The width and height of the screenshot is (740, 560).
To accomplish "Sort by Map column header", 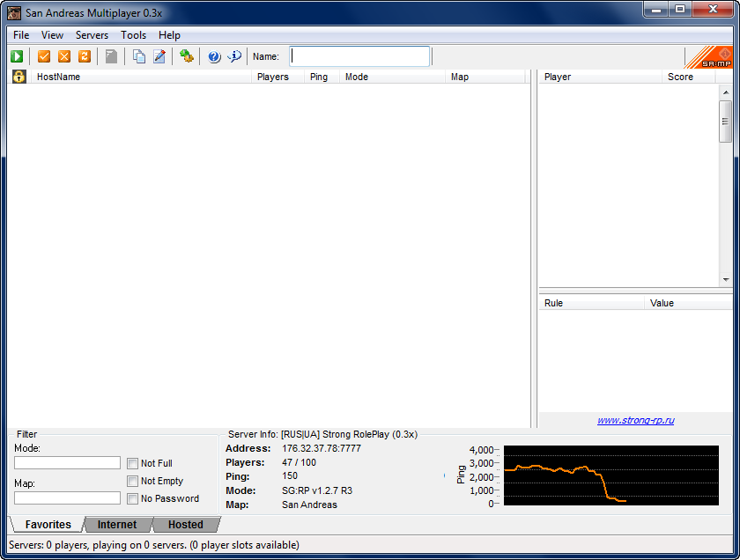I will 485,77.
